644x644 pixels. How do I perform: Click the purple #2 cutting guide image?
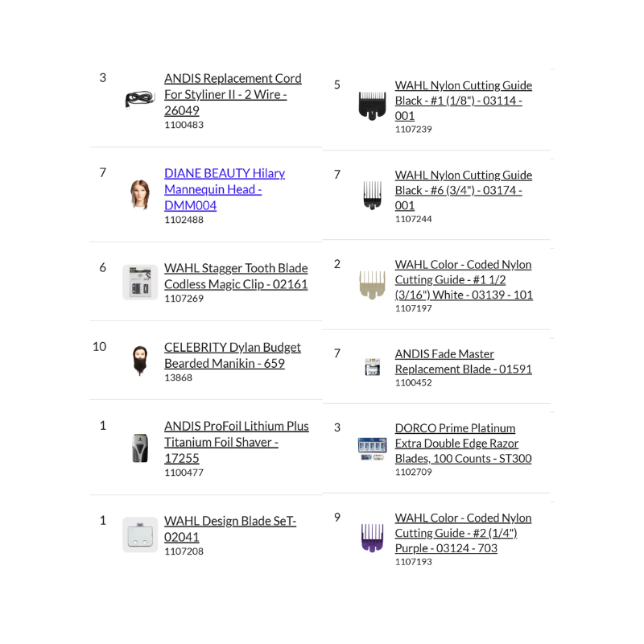(372, 538)
